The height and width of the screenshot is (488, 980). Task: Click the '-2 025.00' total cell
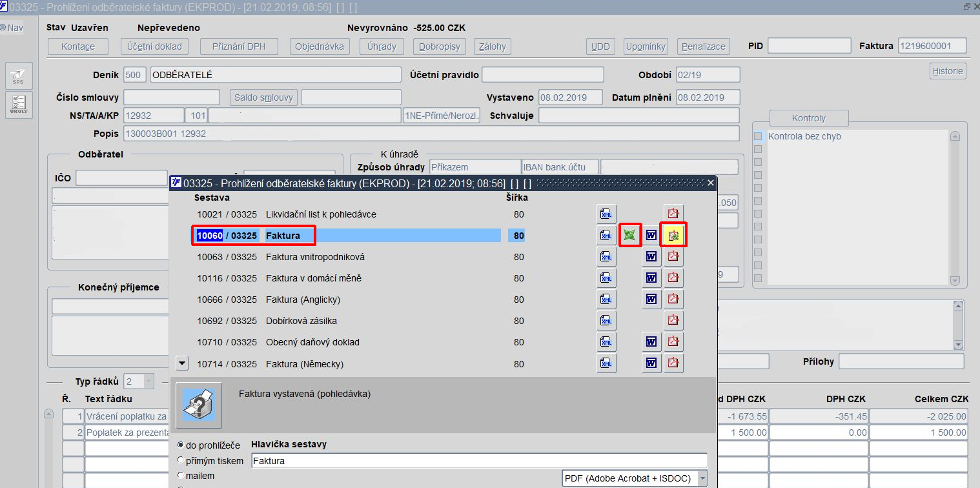coord(919,416)
